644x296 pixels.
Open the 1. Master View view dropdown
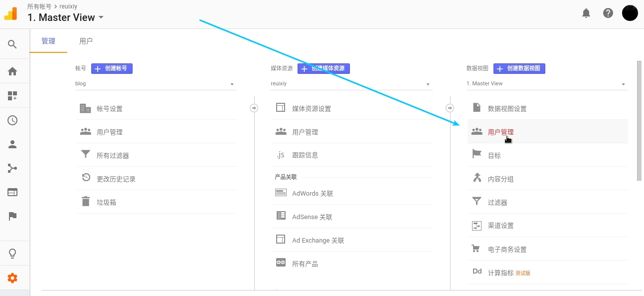[547, 84]
